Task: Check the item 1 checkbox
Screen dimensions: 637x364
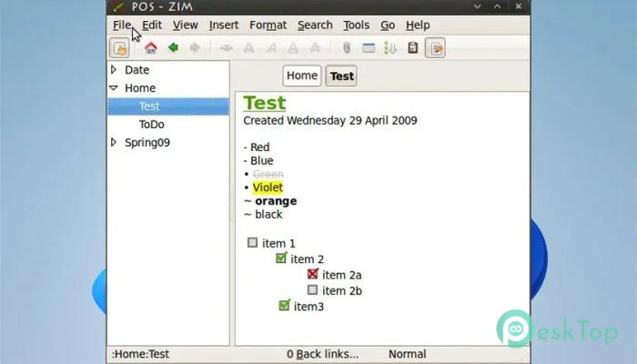Action: 252,243
